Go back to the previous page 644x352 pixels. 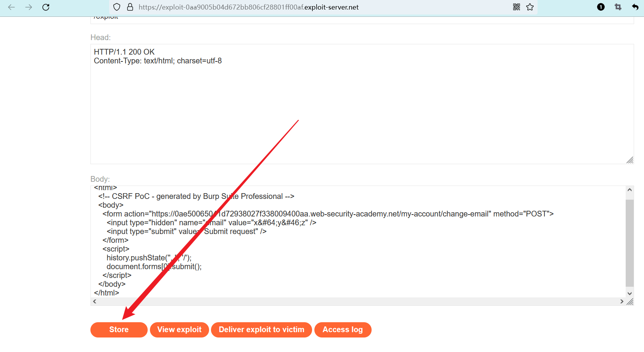point(11,7)
